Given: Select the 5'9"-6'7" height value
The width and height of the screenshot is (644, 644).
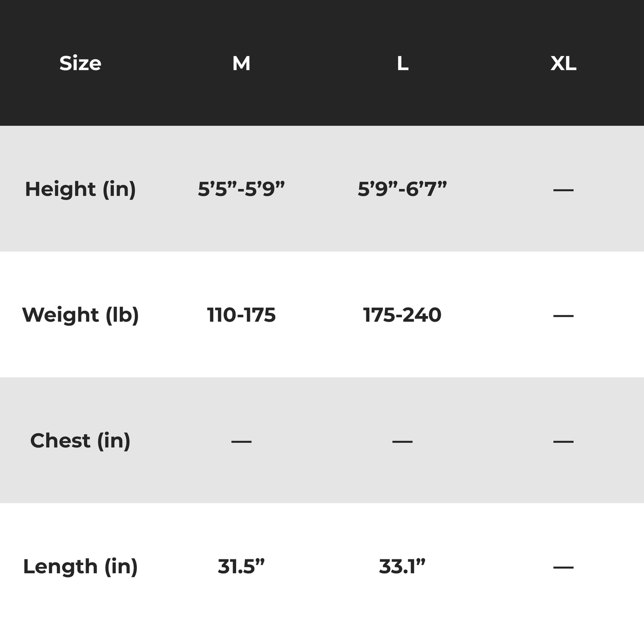Looking at the screenshot, I should click(402, 189).
